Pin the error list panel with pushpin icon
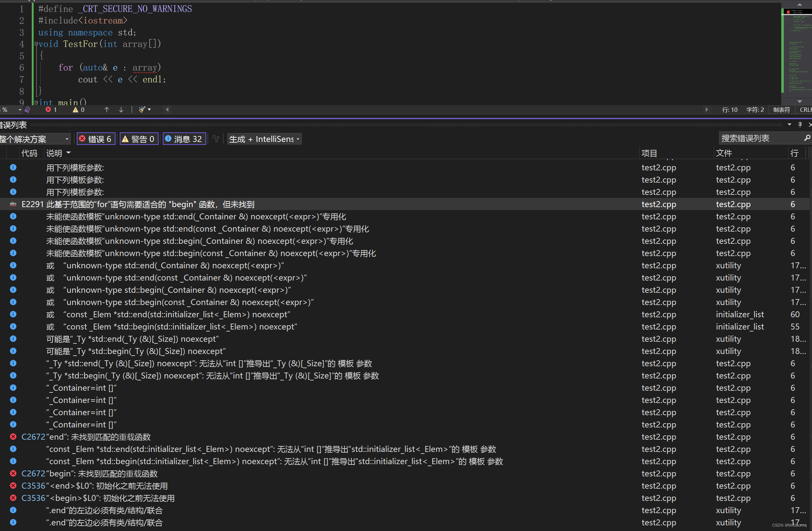The width and height of the screenshot is (812, 531). [800, 124]
